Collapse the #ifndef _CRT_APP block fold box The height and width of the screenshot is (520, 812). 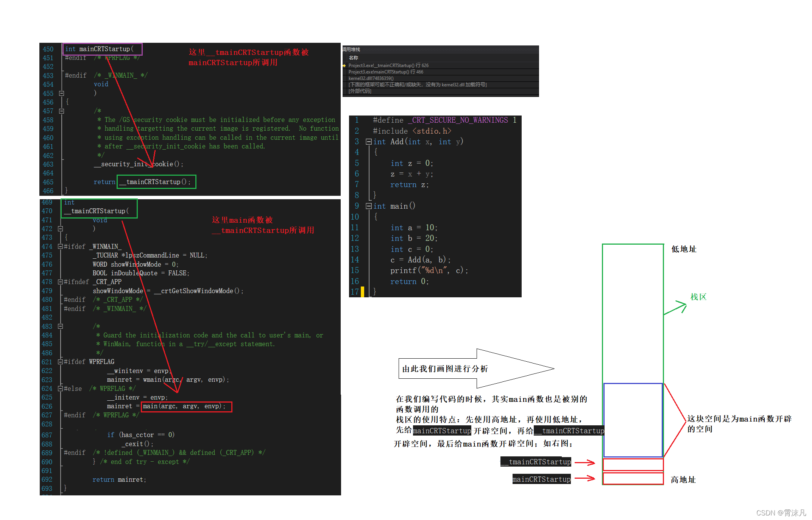pos(60,282)
